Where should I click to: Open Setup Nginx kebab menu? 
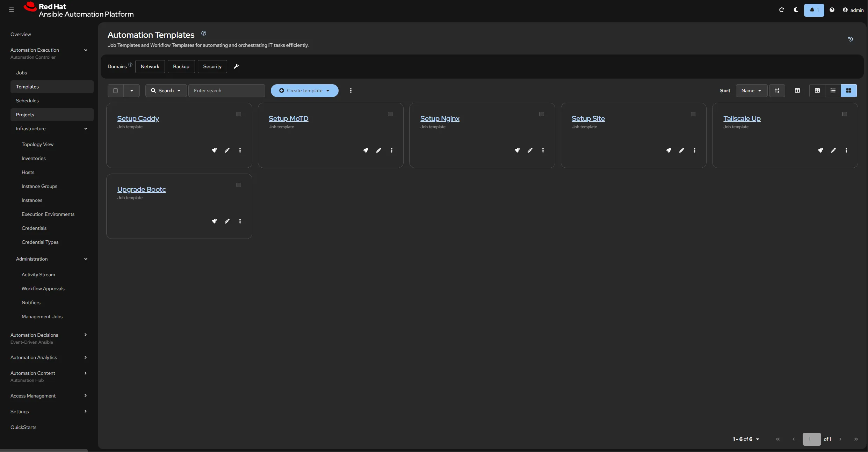[543, 150]
